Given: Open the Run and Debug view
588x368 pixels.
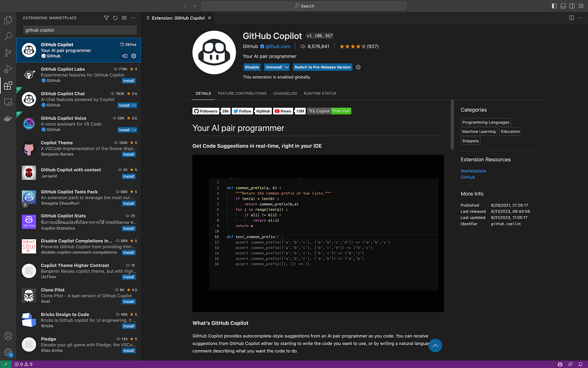Looking at the screenshot, I should click(8, 69).
